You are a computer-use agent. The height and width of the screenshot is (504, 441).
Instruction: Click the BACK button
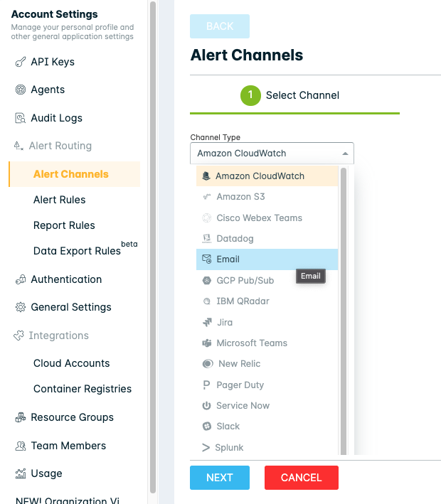coord(220,26)
